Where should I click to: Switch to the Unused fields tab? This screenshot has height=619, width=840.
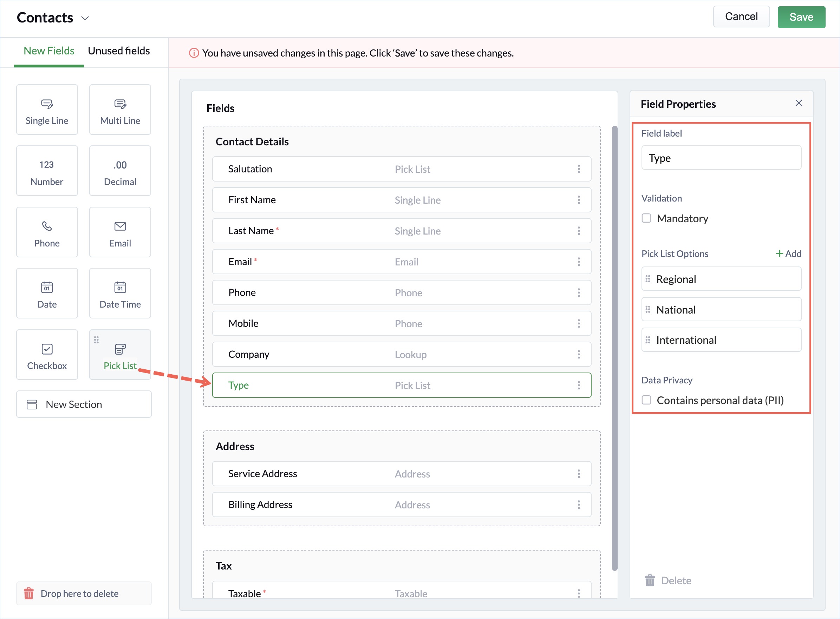tap(118, 51)
